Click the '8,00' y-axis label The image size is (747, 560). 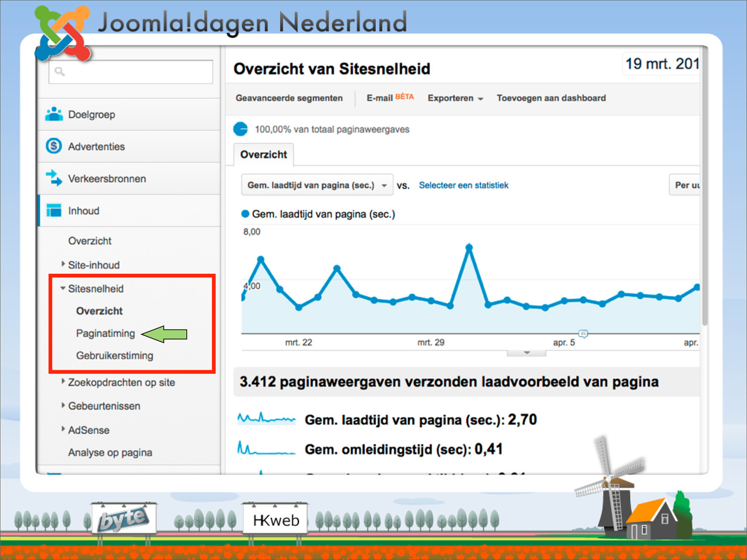click(x=252, y=232)
